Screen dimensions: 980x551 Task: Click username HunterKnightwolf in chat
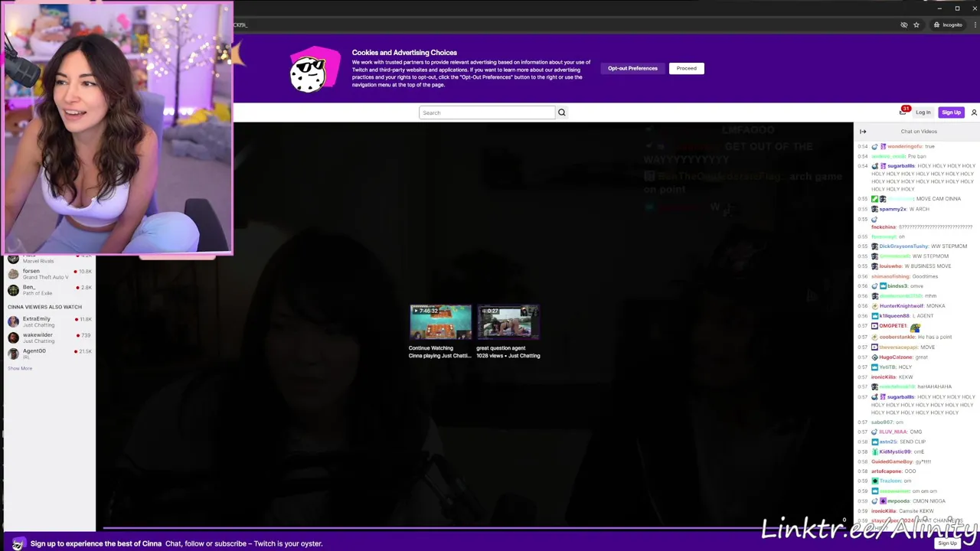(x=901, y=306)
